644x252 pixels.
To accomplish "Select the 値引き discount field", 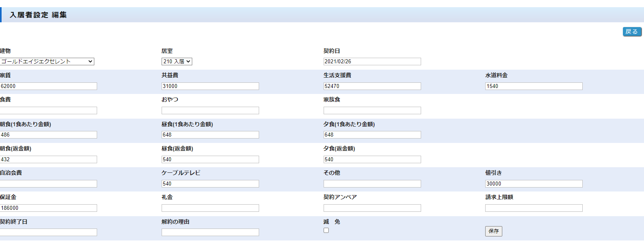I will point(533,184).
